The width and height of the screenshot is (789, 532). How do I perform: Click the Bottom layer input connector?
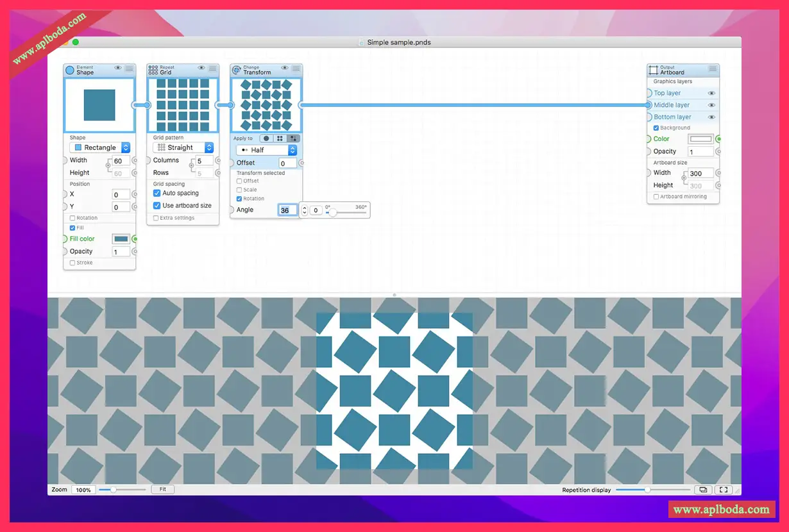[649, 117]
